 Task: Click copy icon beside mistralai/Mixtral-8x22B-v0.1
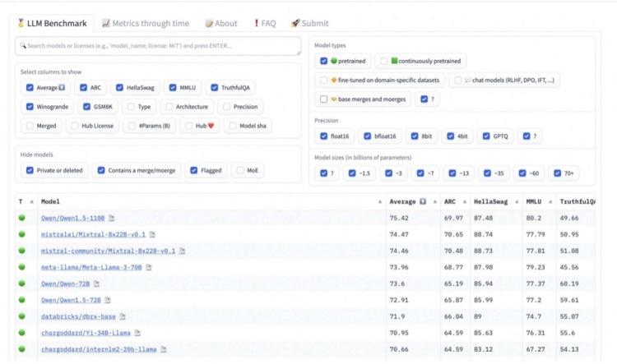153,234
